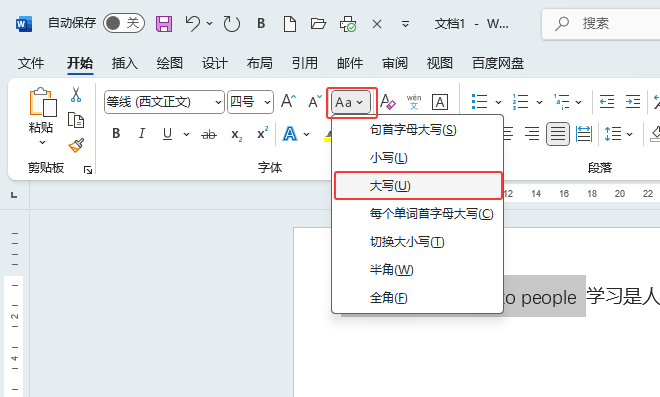Click the clear formatting eraser icon
This screenshot has width=660, height=397.
388,102
